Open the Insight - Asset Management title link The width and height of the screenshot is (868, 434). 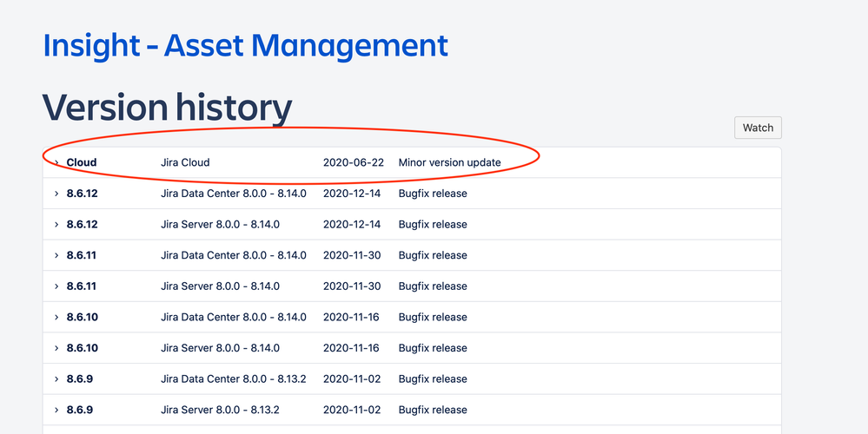click(245, 45)
